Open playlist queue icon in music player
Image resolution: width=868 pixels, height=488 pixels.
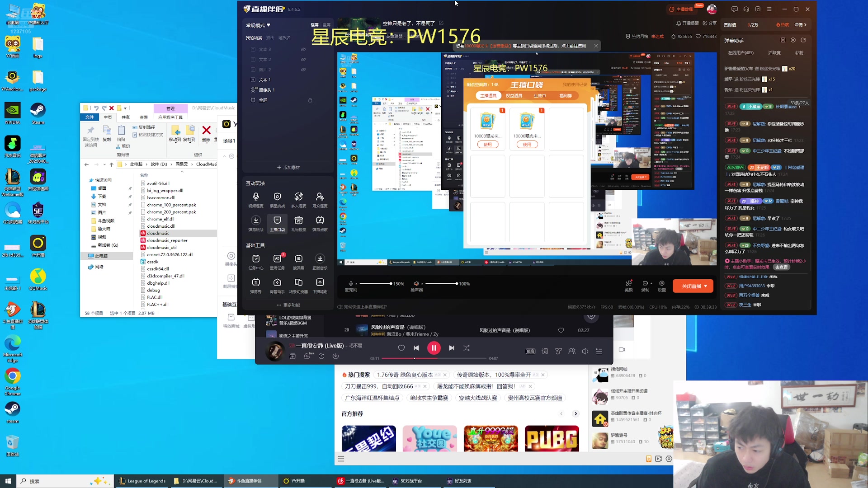pyautogui.click(x=599, y=351)
